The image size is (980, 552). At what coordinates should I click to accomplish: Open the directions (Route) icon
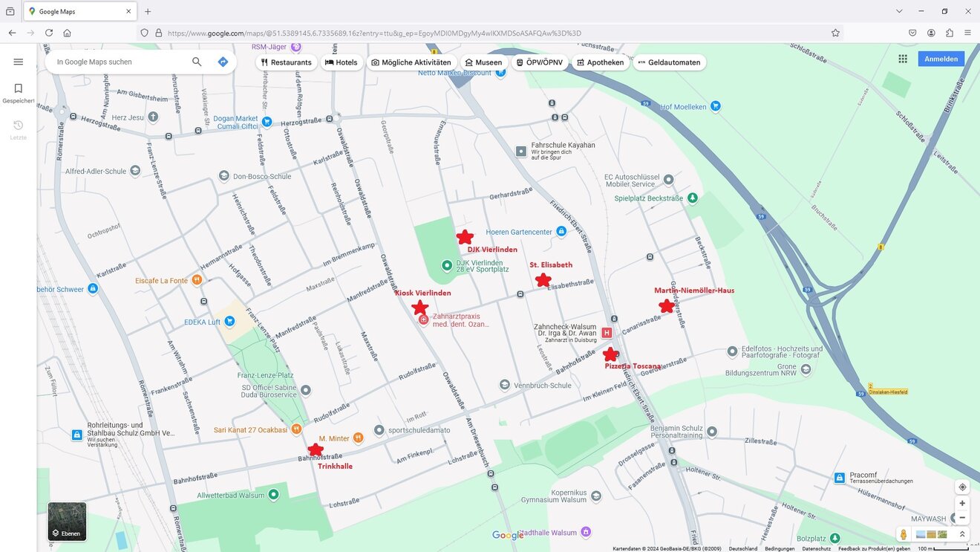(x=223, y=62)
